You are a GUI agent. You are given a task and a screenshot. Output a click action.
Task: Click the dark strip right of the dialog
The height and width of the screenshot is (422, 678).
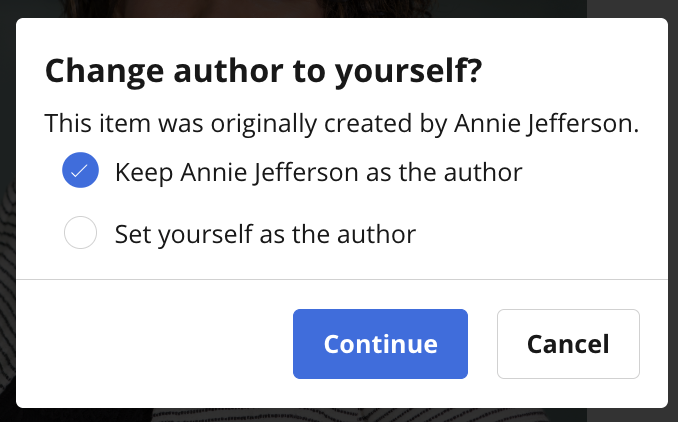pyautogui.click(x=673, y=211)
